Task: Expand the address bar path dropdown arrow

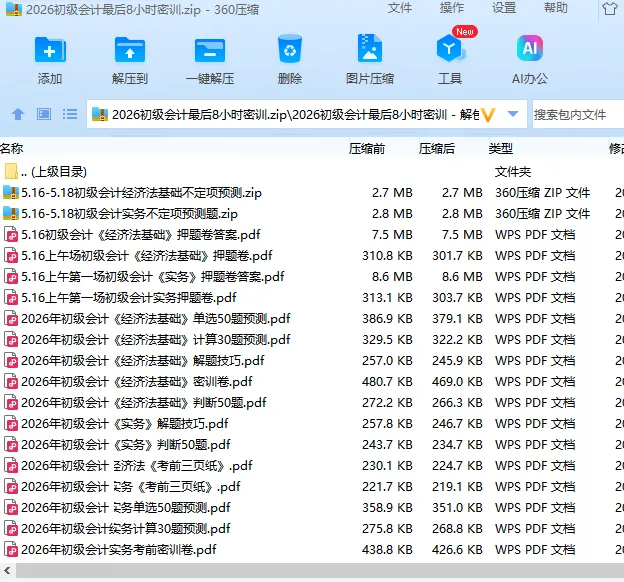Action: coord(513,114)
